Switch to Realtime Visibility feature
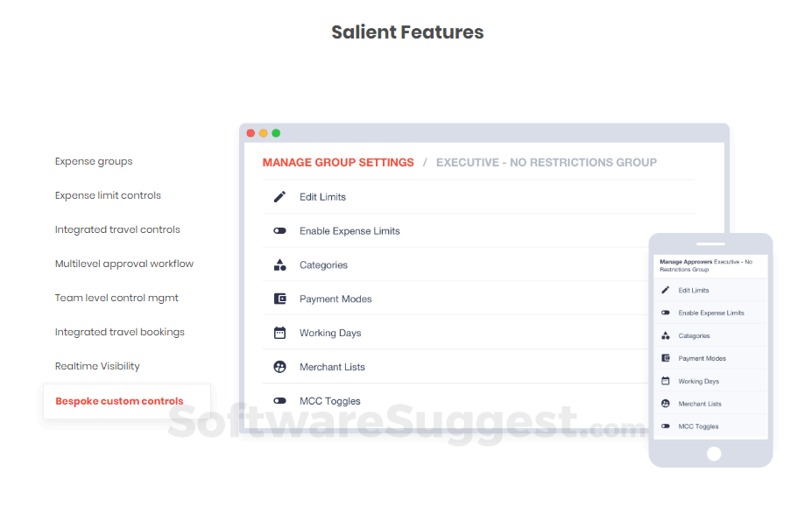The image size is (812, 507). tap(97, 366)
